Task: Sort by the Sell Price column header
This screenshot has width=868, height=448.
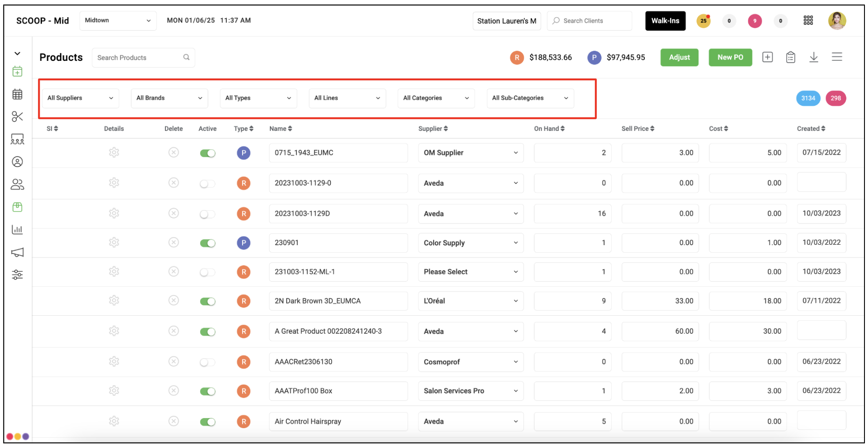Action: pos(638,129)
